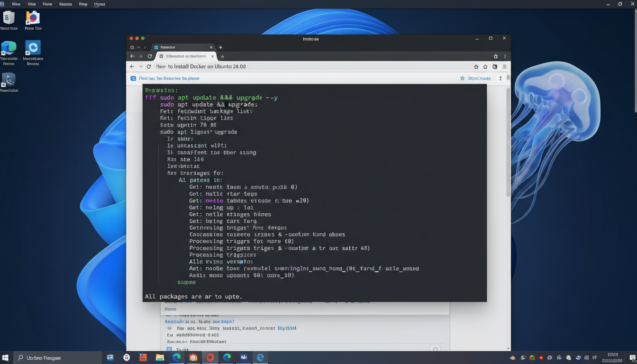Select the 'Dlewadtat an Iaartzener' tab
The width and height of the screenshot is (637, 364).
point(186,56)
